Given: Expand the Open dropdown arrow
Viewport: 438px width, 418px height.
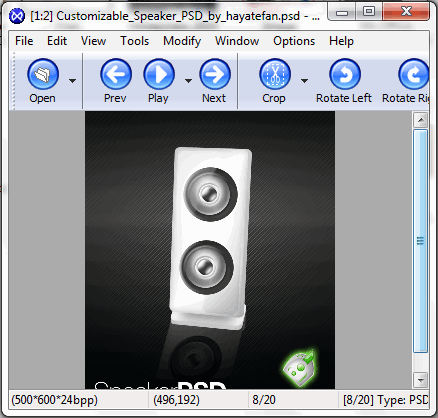Looking at the screenshot, I should [x=72, y=81].
